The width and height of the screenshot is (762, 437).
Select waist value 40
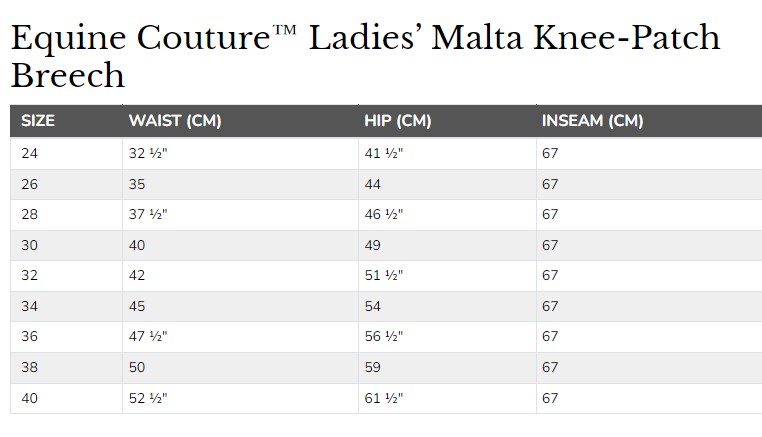pyautogui.click(x=137, y=245)
